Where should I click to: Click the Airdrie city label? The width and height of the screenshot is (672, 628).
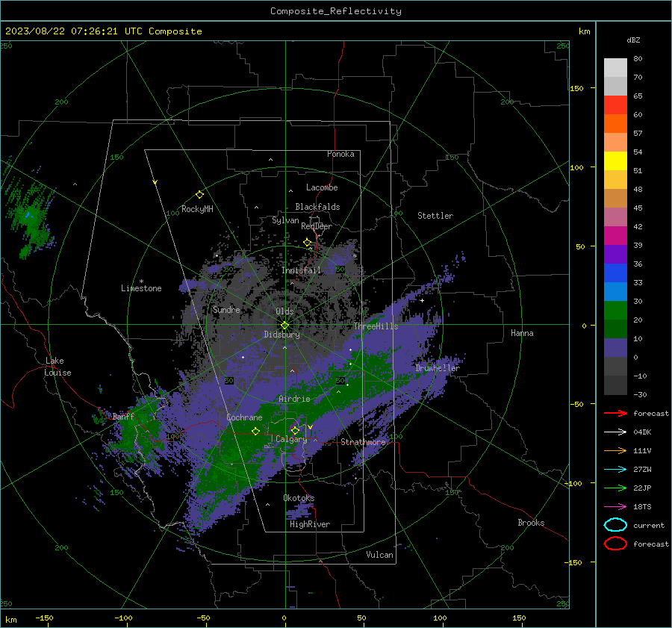click(x=294, y=399)
